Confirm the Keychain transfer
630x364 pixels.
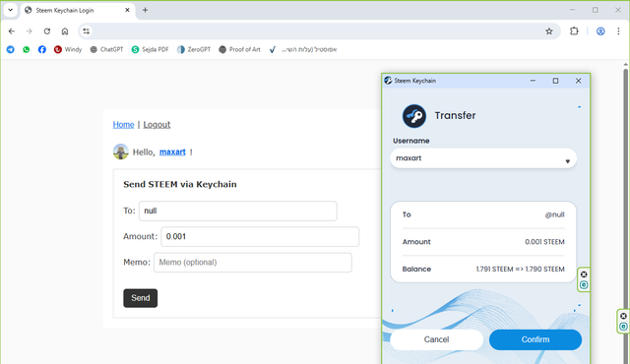(535, 339)
